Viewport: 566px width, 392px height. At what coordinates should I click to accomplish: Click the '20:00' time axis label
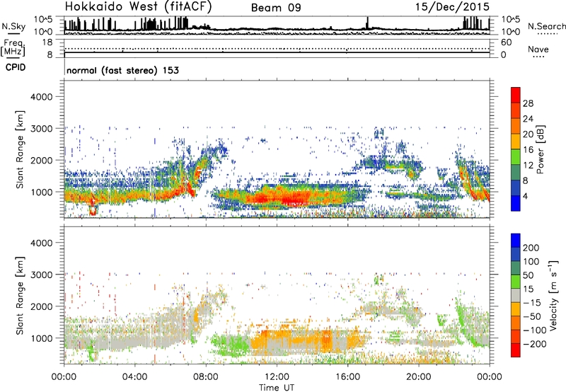coord(419,377)
